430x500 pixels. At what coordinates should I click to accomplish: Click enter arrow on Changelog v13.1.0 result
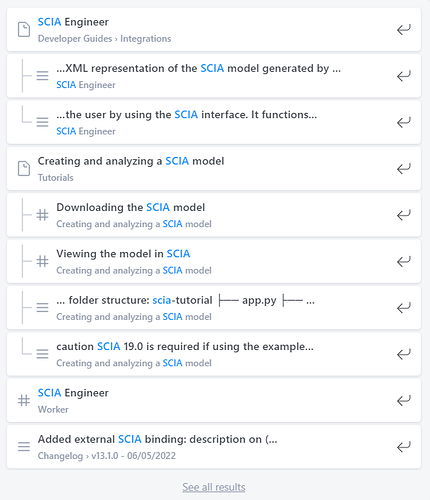tap(403, 447)
